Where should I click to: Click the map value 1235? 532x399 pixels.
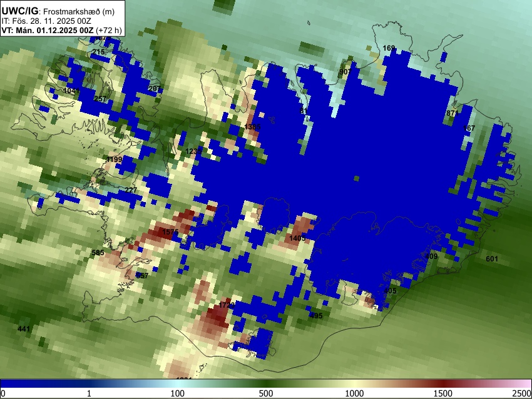pyautogui.click(x=193, y=151)
